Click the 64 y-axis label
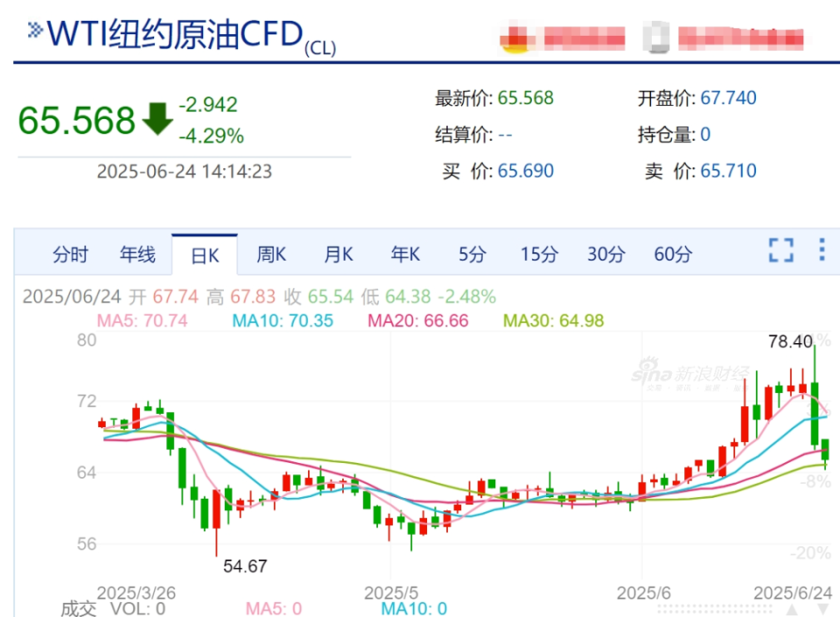Viewport: 840px width, 617px height. coord(87,473)
